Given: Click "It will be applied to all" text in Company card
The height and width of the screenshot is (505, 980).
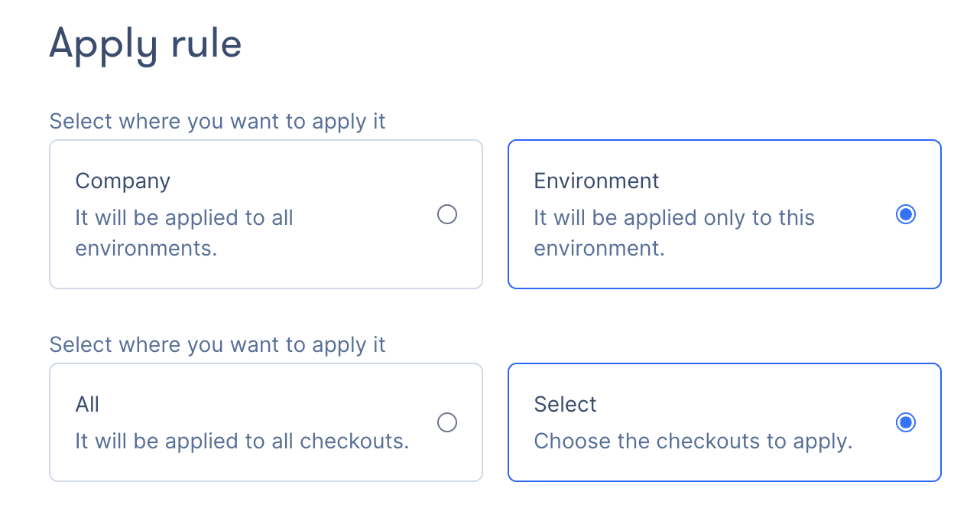Looking at the screenshot, I should pos(183,218).
